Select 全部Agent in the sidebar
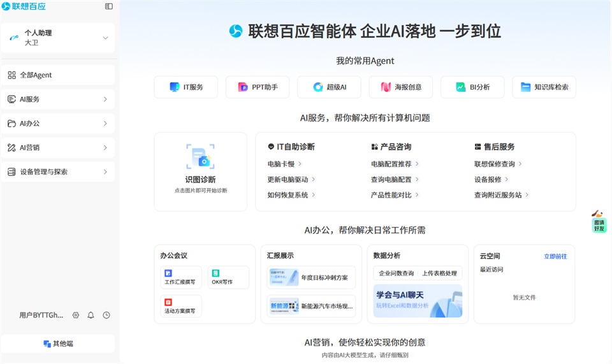 click(x=58, y=75)
